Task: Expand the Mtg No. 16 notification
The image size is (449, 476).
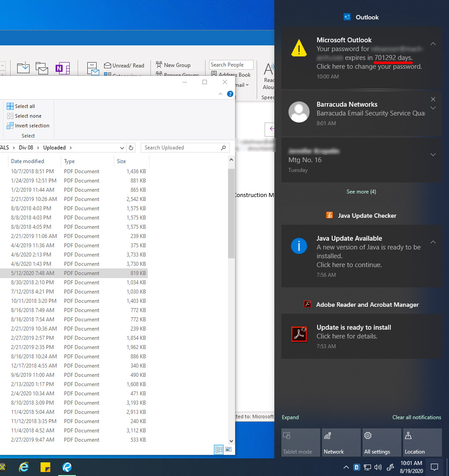Action: tap(433, 155)
